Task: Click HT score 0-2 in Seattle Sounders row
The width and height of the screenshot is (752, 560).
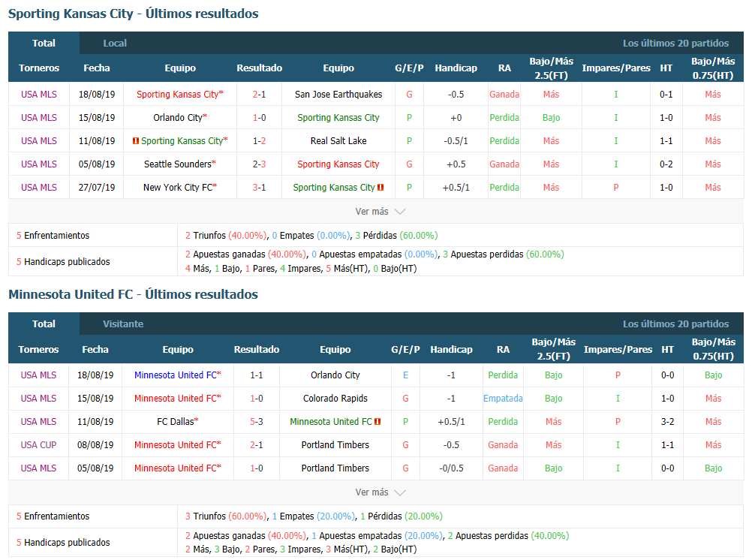Action: click(666, 164)
